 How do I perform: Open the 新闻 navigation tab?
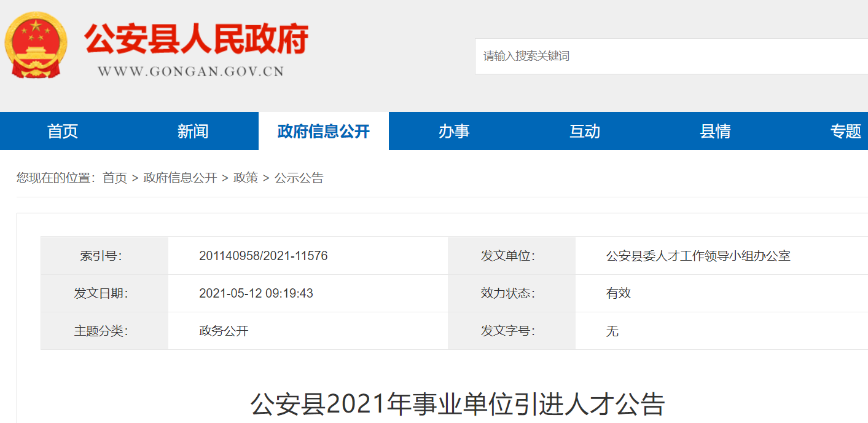pos(193,131)
